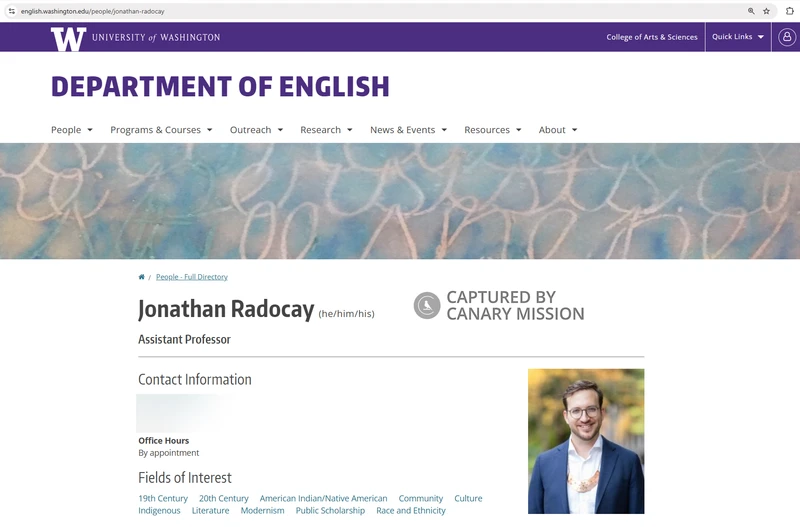
Task: Expand the Quick Links dropdown
Action: tap(738, 37)
